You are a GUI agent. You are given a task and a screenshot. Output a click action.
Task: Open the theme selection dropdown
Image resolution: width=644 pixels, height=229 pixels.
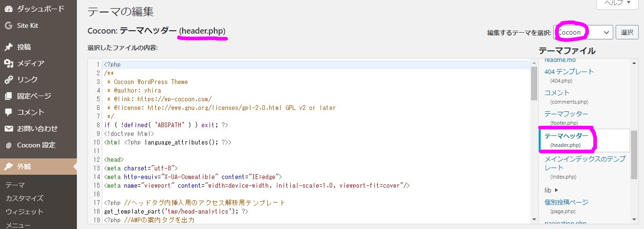tap(583, 33)
